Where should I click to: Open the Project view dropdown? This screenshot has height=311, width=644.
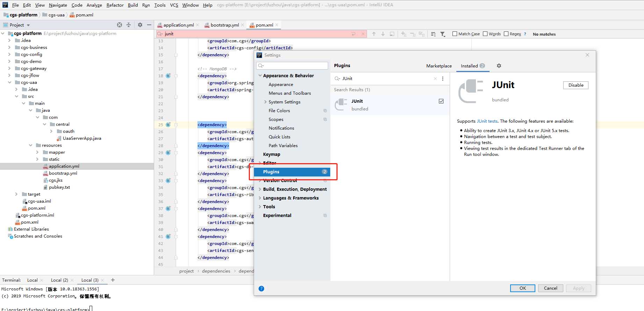click(x=28, y=25)
